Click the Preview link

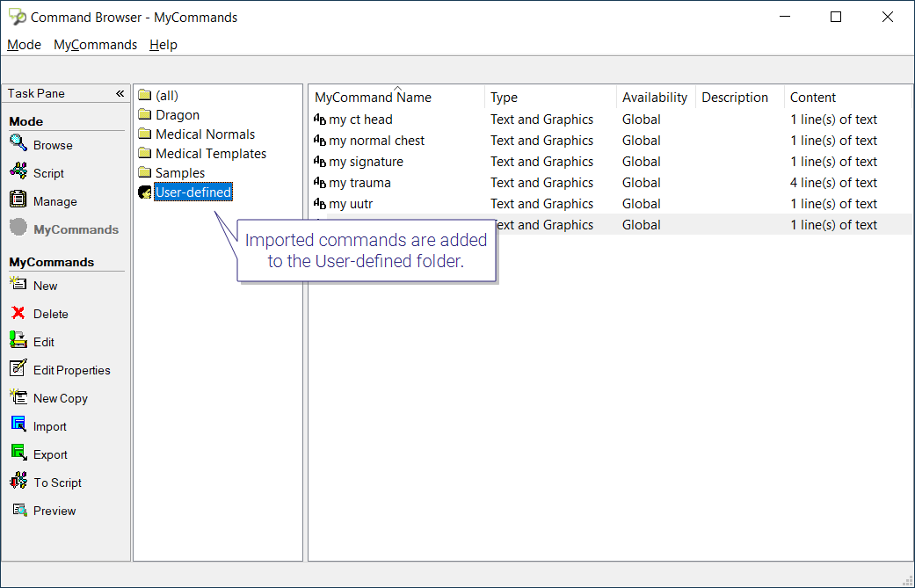click(x=54, y=511)
